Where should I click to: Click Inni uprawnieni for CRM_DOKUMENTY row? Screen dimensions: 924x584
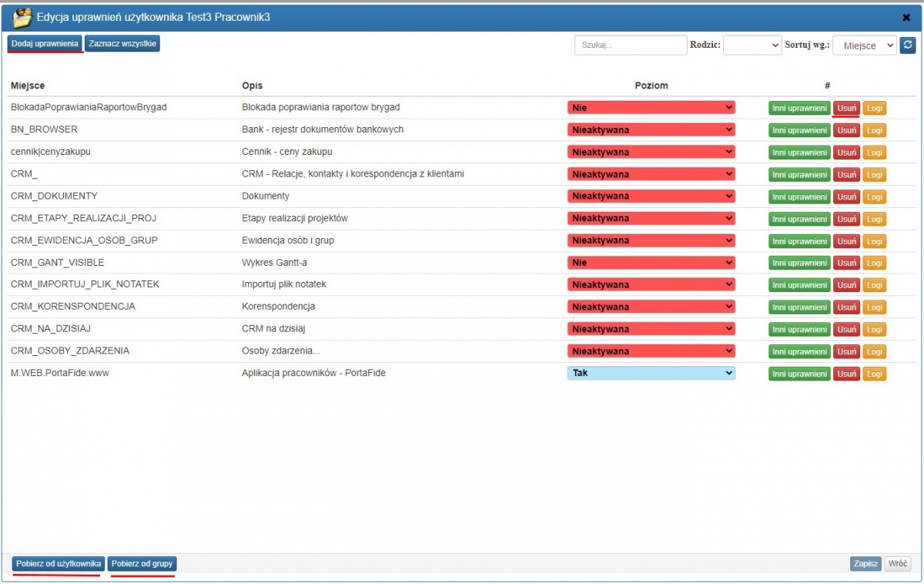(799, 196)
